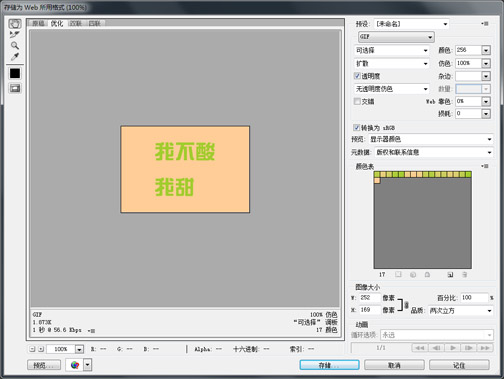Click the black eyedropper color swatch
504x379 pixels.
15,73
